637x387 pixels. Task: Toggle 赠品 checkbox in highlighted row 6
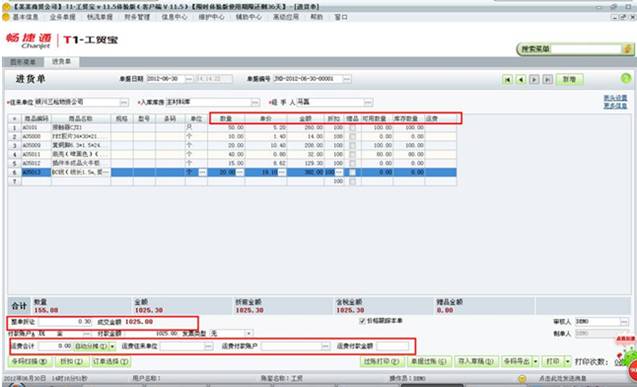[352, 172]
